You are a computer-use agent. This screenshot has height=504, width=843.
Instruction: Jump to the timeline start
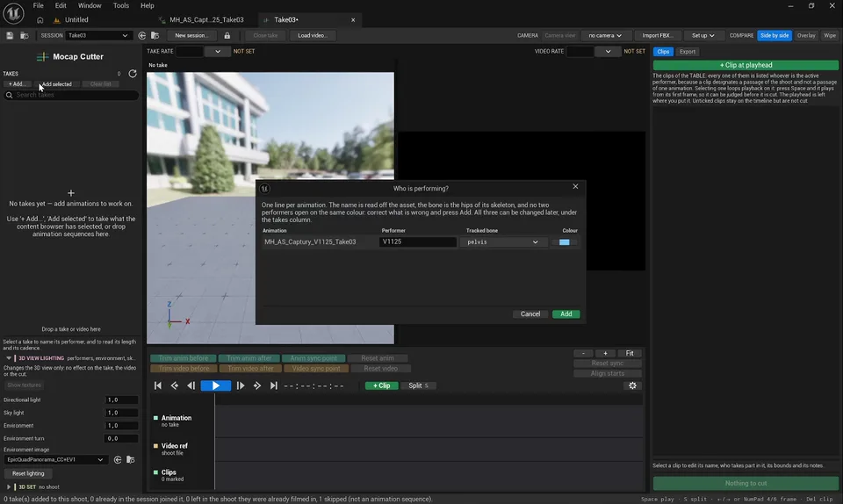158,385
